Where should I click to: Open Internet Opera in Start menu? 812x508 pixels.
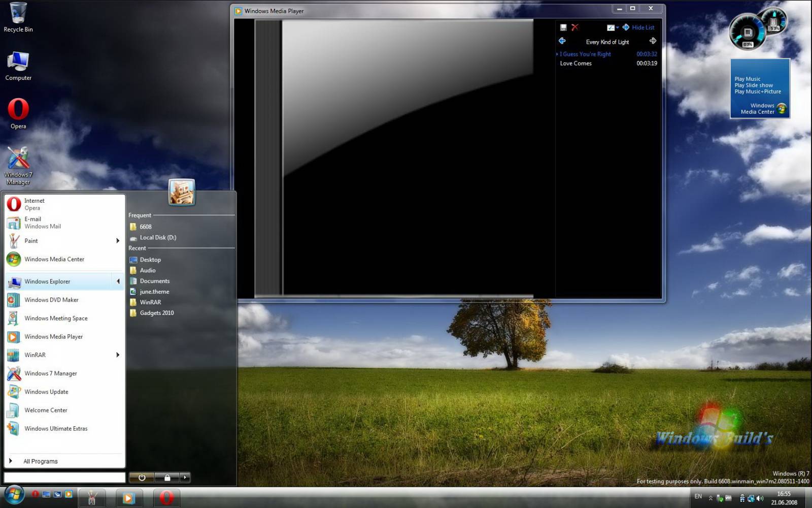pyautogui.click(x=65, y=204)
